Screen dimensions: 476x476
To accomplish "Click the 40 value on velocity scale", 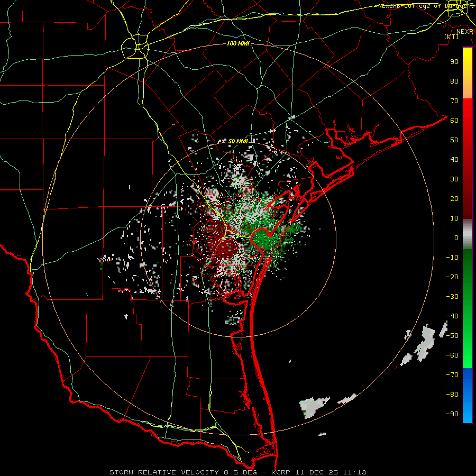I will (454, 159).
